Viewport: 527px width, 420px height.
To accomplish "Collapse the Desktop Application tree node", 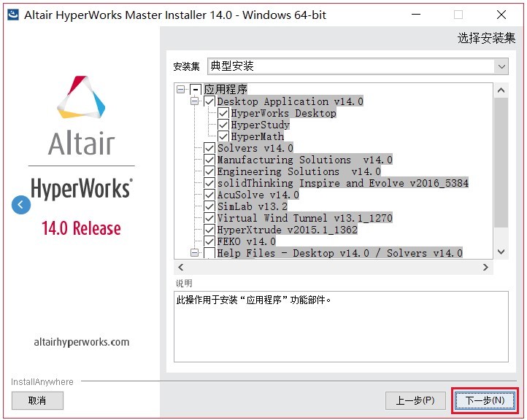I will click(195, 101).
